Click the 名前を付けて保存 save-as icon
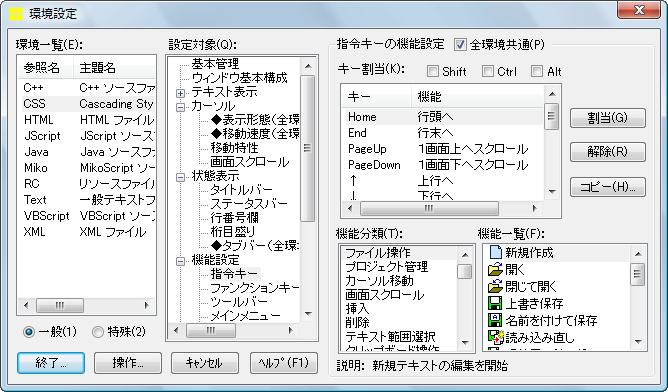Screen dimensions: 668x392 [x=495, y=320]
